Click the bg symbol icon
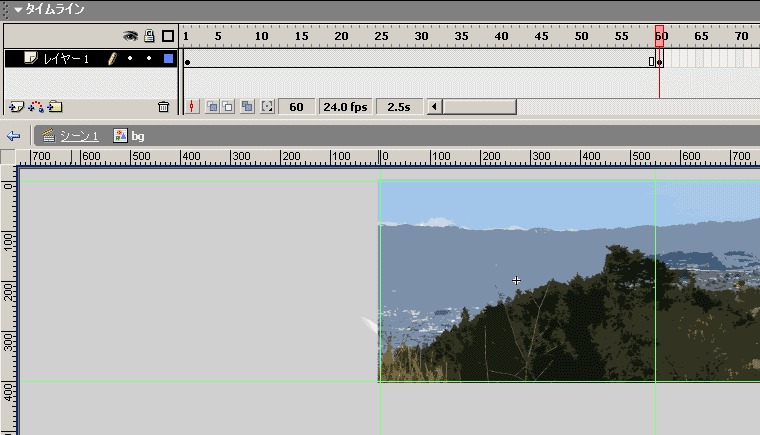This screenshot has height=435, width=760. point(120,136)
